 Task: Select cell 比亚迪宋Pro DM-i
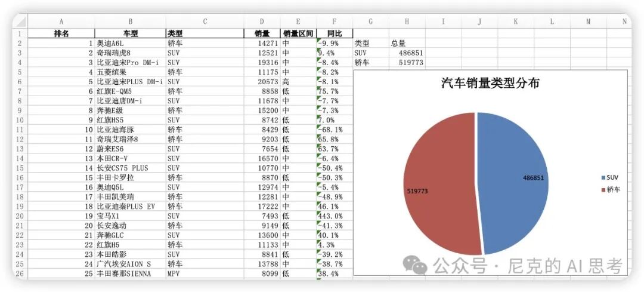click(130, 63)
